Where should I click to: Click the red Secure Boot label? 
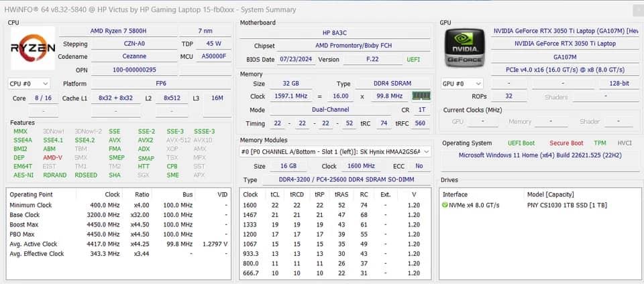click(566, 143)
